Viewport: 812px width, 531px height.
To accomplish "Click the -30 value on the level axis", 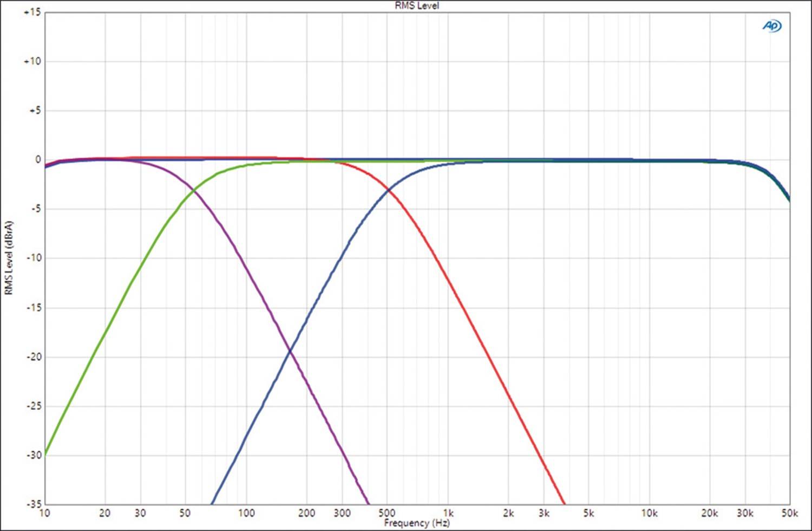I will point(34,455).
